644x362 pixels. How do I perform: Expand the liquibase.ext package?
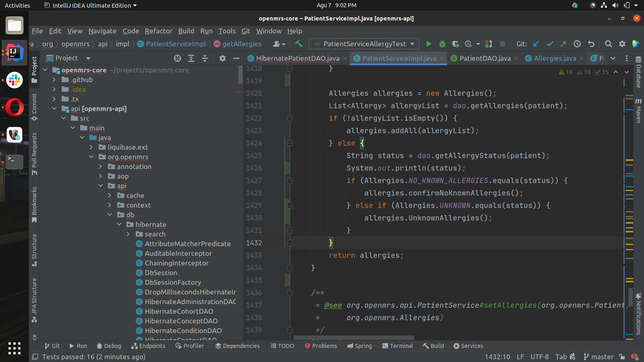[x=91, y=147]
